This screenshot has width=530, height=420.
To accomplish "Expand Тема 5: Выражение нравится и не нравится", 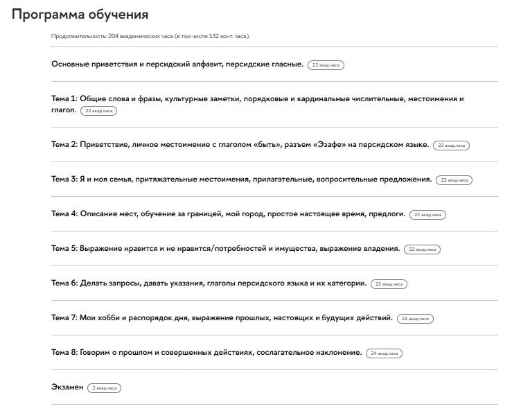I will coord(225,248).
